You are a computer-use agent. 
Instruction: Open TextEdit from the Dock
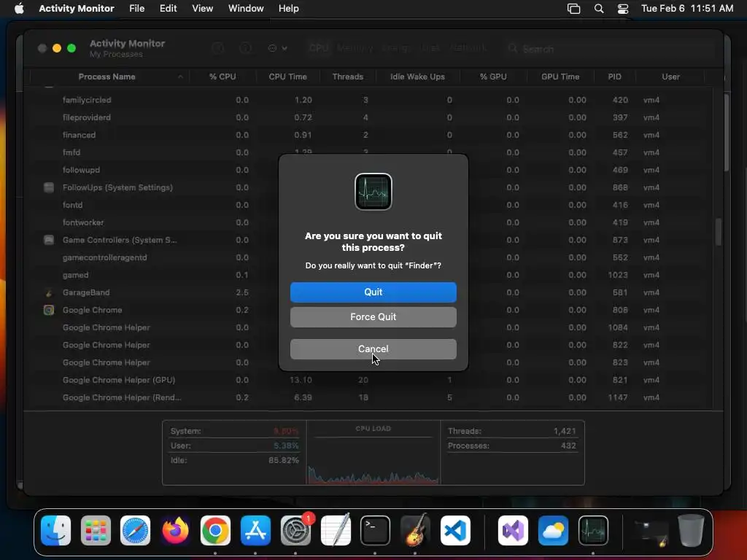336,530
